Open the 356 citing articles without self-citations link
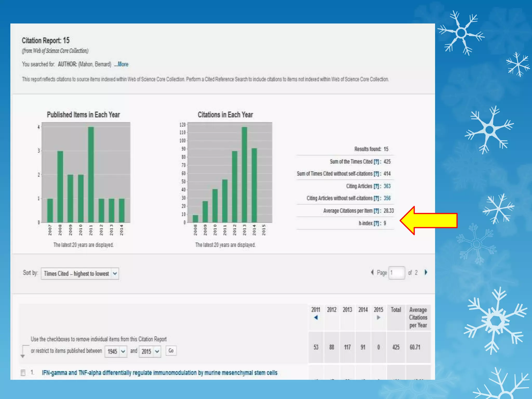The image size is (532, 399). (387, 198)
